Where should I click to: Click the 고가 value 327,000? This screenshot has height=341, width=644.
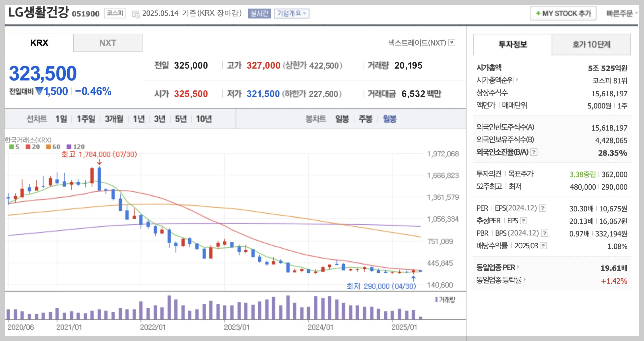pos(263,66)
